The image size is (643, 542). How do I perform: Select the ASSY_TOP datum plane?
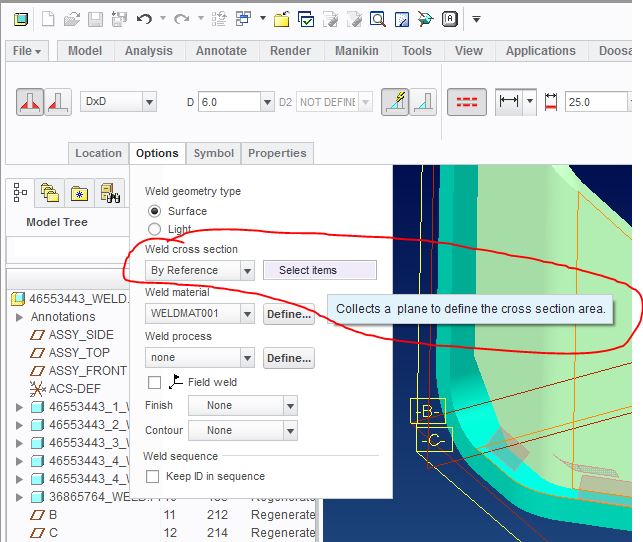[79, 353]
